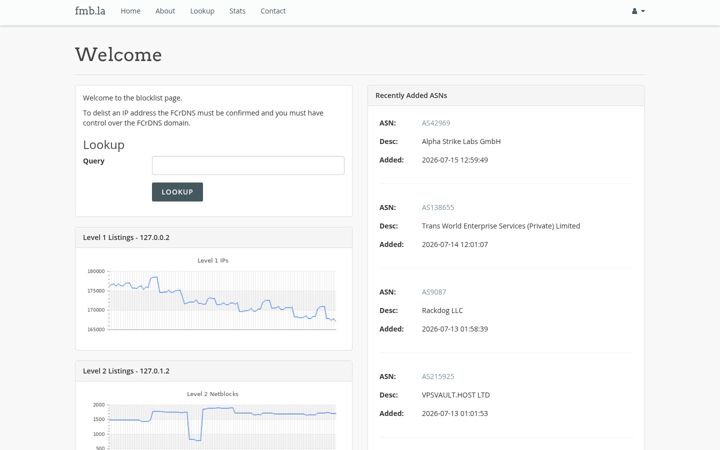Screen dimensions: 720x450
Task: Open ASN link AS42969
Action: [x=436, y=123]
